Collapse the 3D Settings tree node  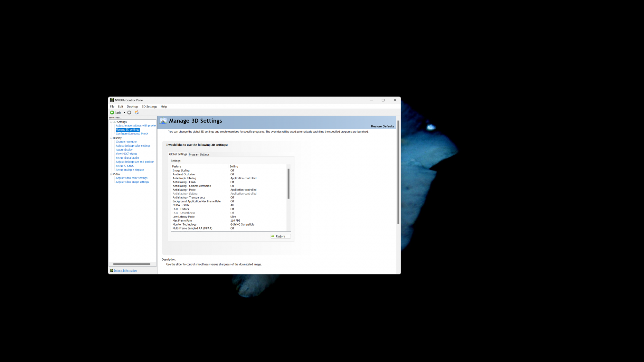click(111, 122)
